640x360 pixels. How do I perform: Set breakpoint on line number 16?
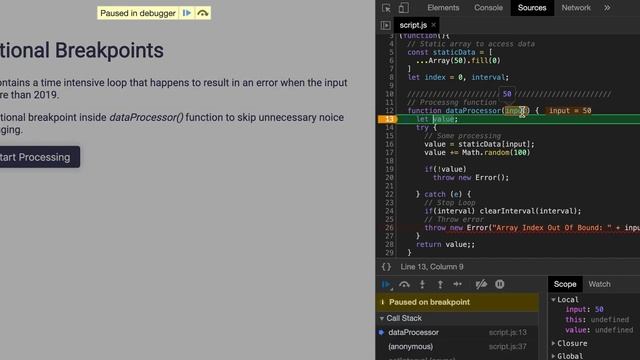point(389,144)
